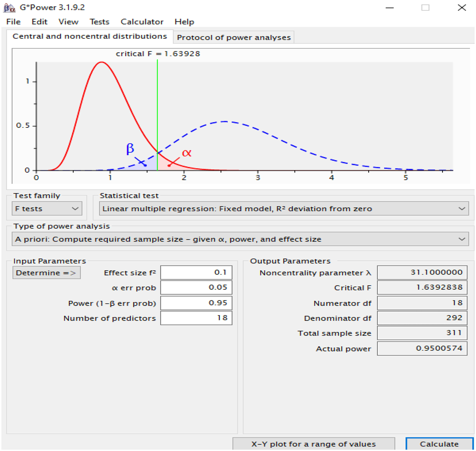This screenshot has width=476, height=451.
Task: Click the Power (1-β err prob) field
Action: 196,303
